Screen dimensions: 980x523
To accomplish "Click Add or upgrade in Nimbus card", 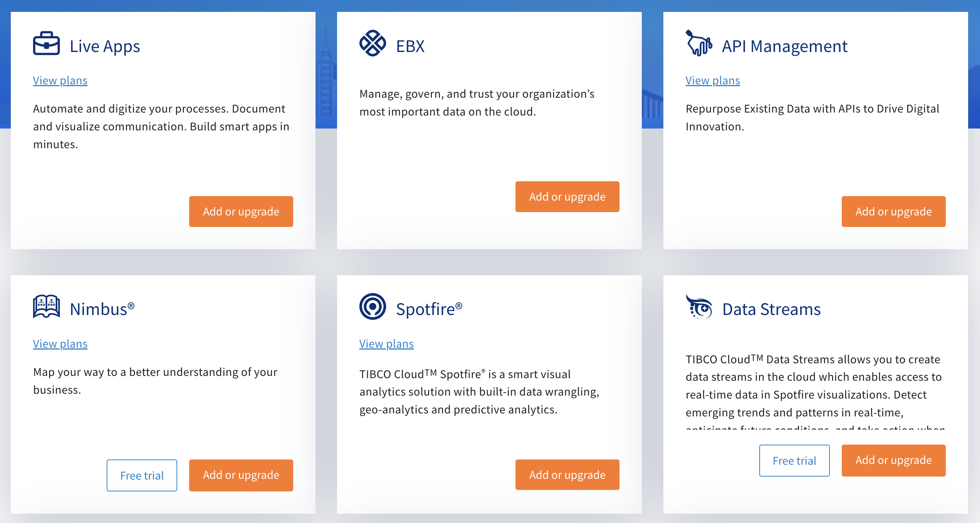I will pos(241,475).
